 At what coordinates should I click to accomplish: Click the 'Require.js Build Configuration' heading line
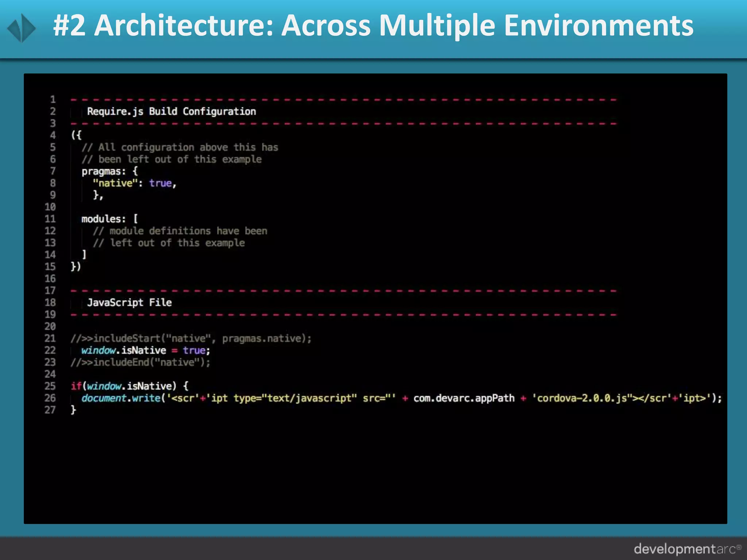click(171, 112)
